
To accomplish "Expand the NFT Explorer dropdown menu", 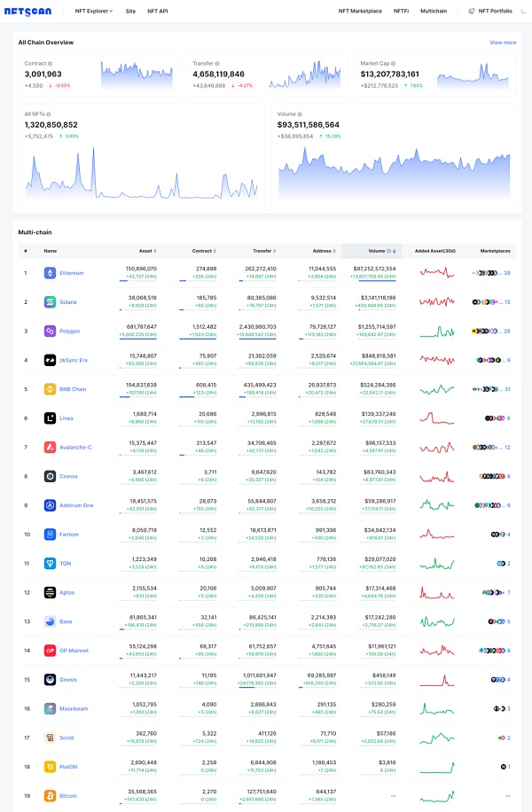I will pyautogui.click(x=94, y=11).
